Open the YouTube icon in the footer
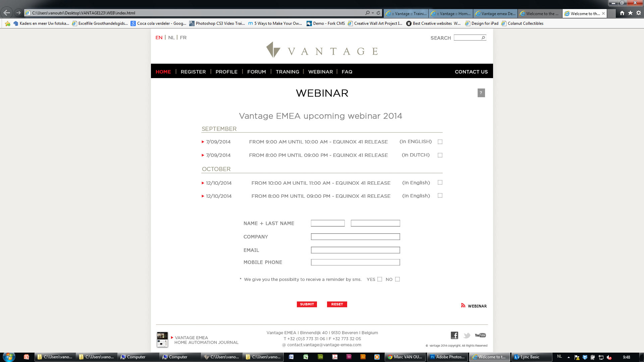The height and width of the screenshot is (362, 644). coord(480,335)
